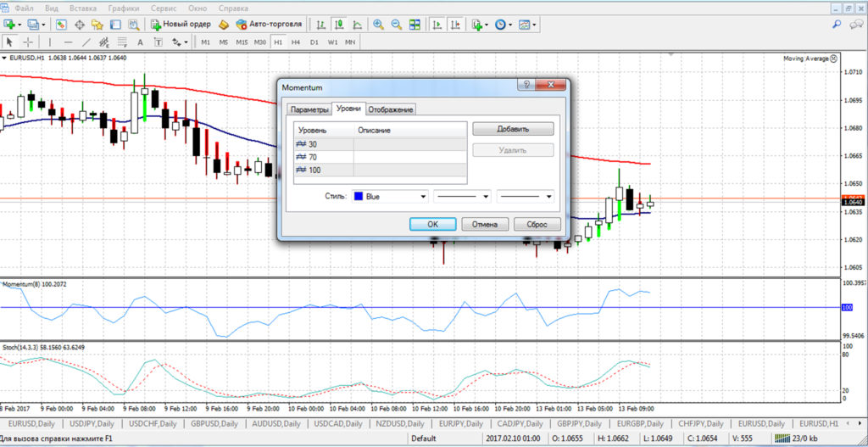Image resolution: width=868 pixels, height=447 pixels.
Task: Switch chart timeframe to M15
Action: click(x=242, y=42)
